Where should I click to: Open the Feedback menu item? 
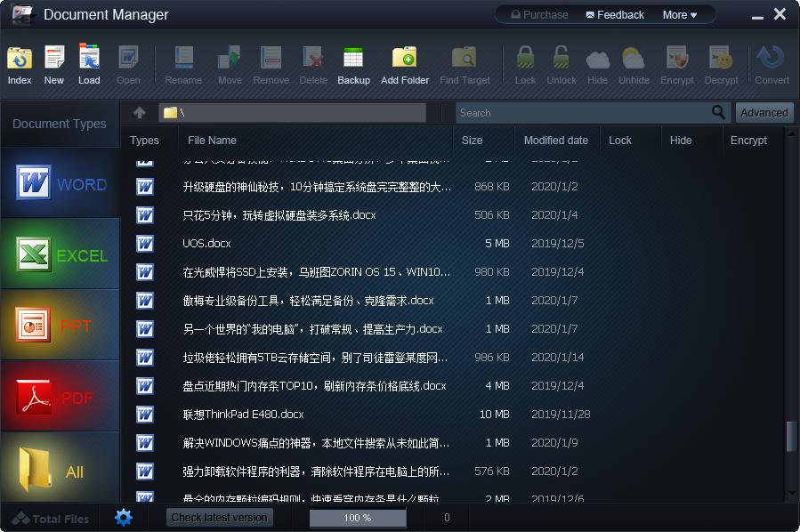[614, 14]
